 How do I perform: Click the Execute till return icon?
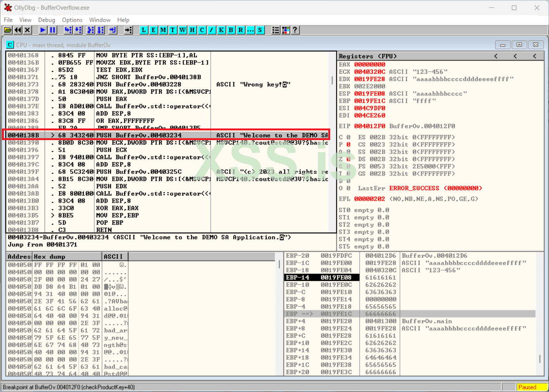(113, 30)
